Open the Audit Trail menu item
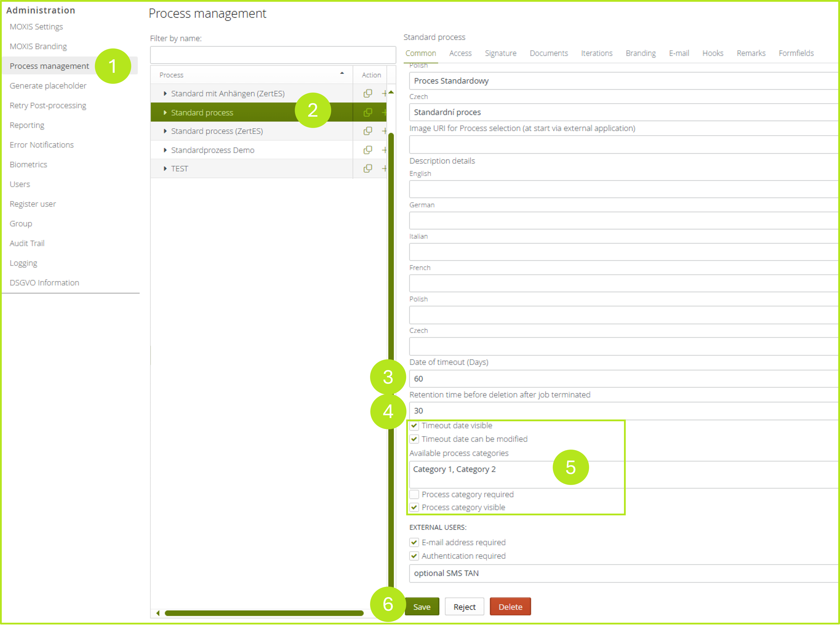840x629 pixels. pos(27,243)
